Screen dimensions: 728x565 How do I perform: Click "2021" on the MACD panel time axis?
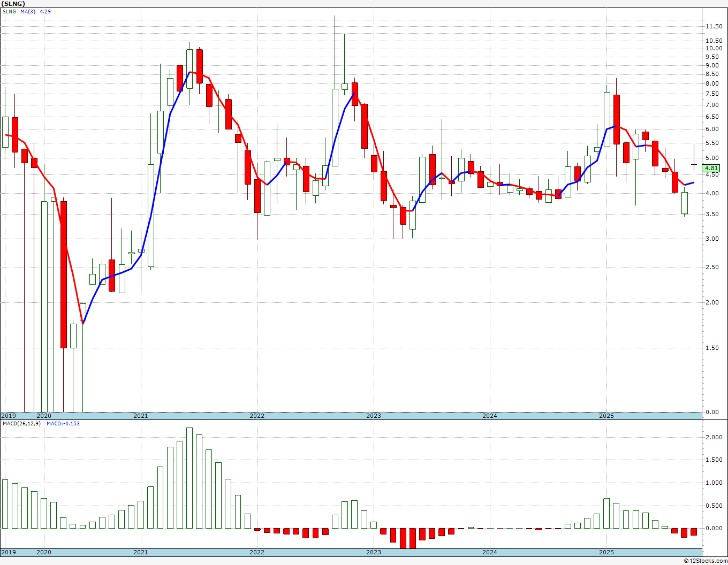(x=141, y=552)
